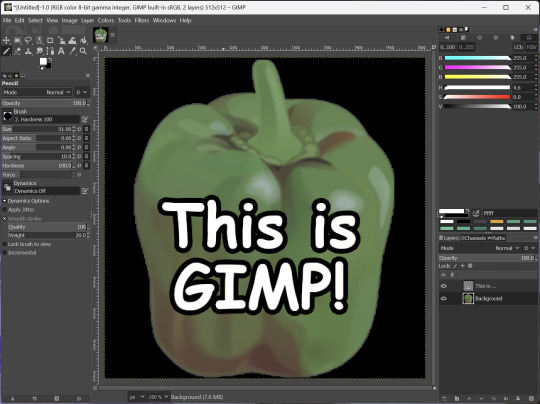
Task: Select the Bucket Fill tool
Action: click(x=83, y=40)
